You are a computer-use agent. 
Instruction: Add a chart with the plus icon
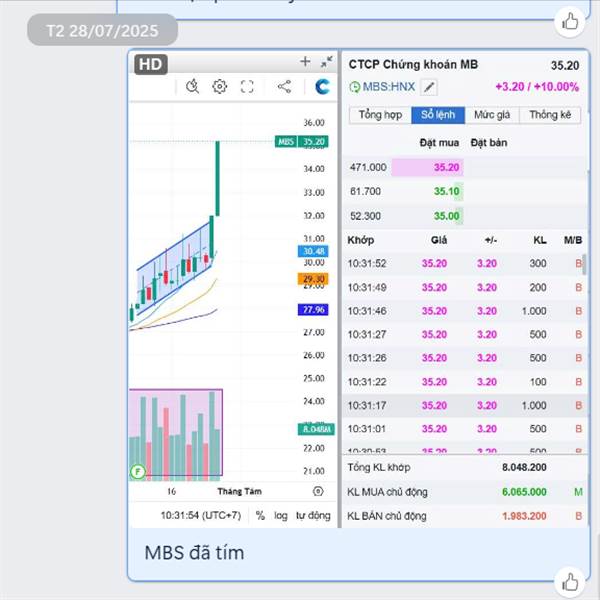(x=305, y=61)
